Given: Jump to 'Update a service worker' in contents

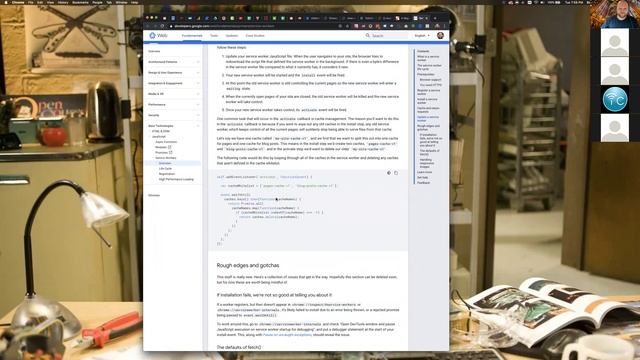Looking at the screenshot, I should click(428, 119).
